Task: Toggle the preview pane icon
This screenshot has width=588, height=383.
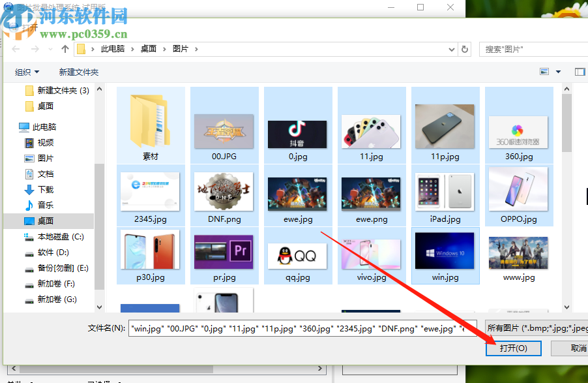Action: pos(580,72)
